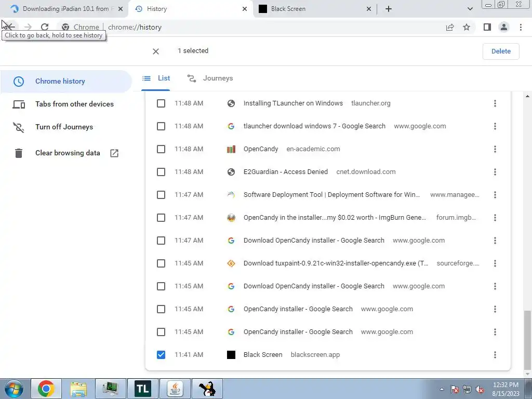Check the ImgBurn forum OpenCandy entry
Viewport: 532px width, 399px height.
(x=161, y=218)
